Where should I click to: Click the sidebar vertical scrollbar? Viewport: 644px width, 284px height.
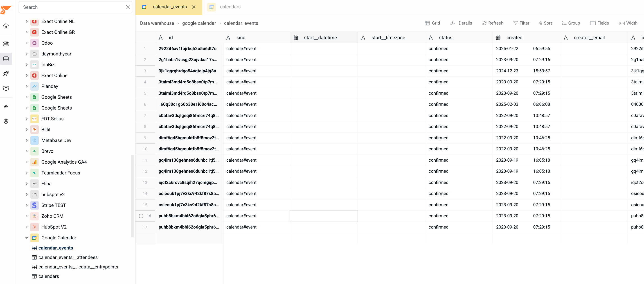pos(132,196)
